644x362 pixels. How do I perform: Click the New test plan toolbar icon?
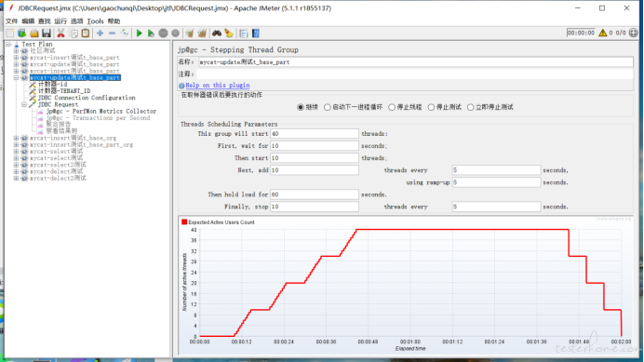pos(10,34)
